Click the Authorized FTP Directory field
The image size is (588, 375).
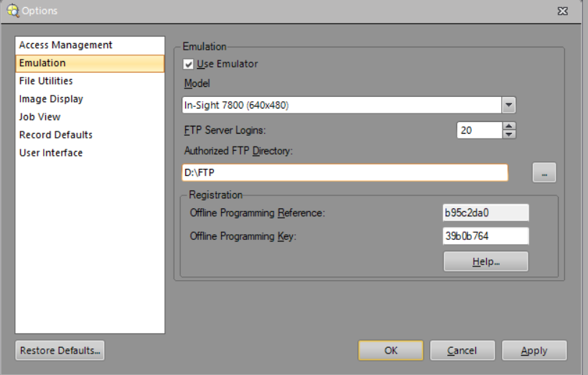coord(345,172)
